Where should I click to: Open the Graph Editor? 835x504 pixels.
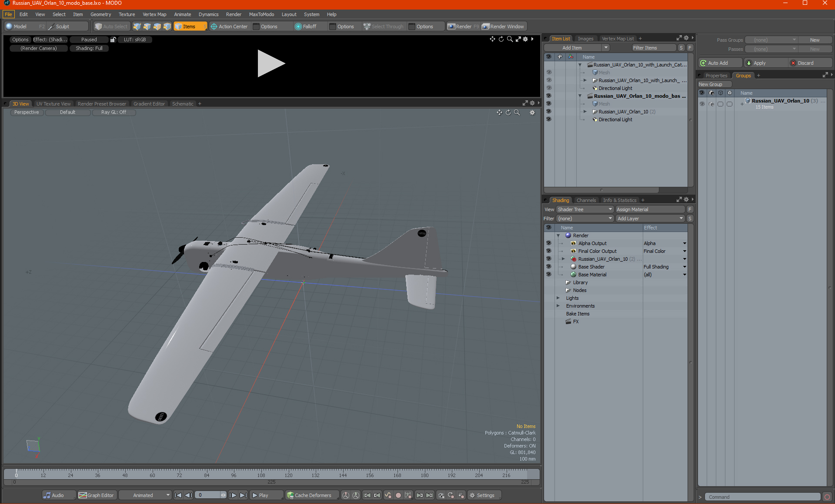(x=97, y=495)
